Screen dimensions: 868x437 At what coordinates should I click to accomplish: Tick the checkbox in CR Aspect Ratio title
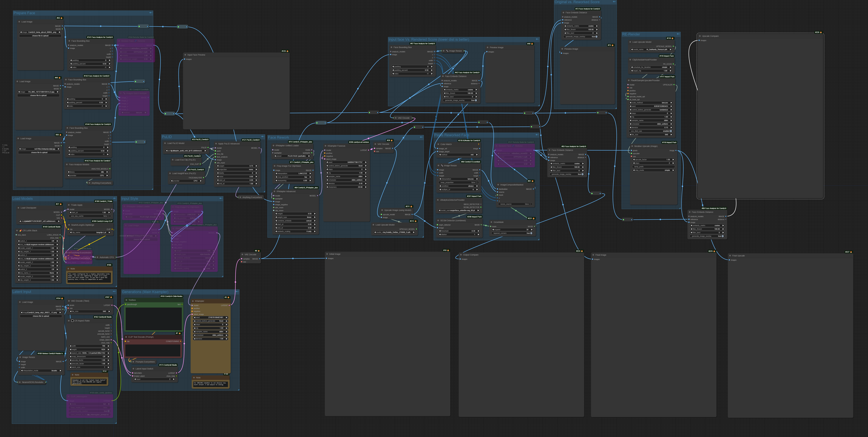[72, 321]
